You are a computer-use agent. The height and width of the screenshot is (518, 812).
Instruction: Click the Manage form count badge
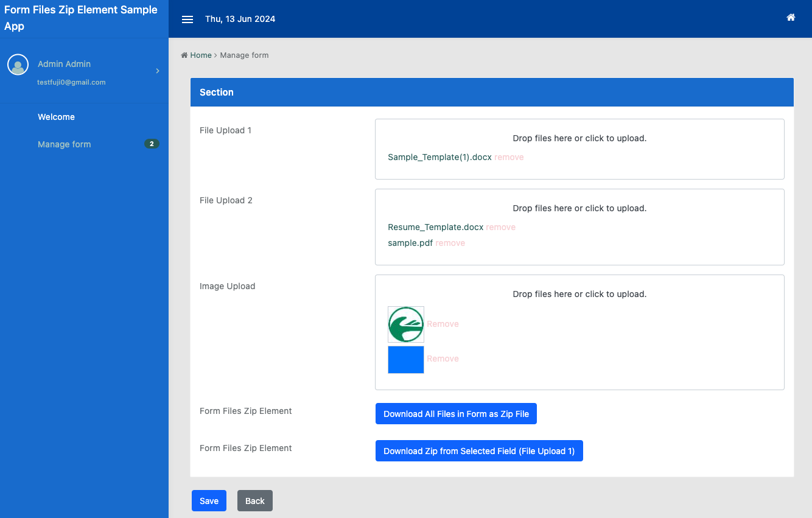click(x=152, y=144)
